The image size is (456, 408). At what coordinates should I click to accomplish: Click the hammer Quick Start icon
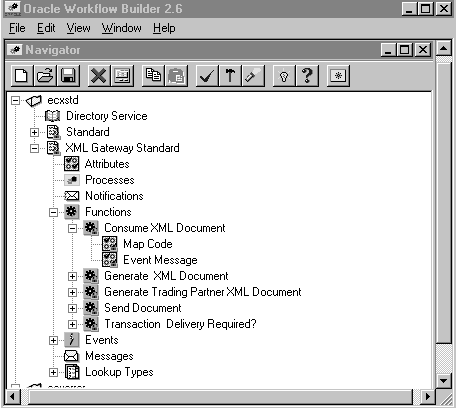[230, 76]
